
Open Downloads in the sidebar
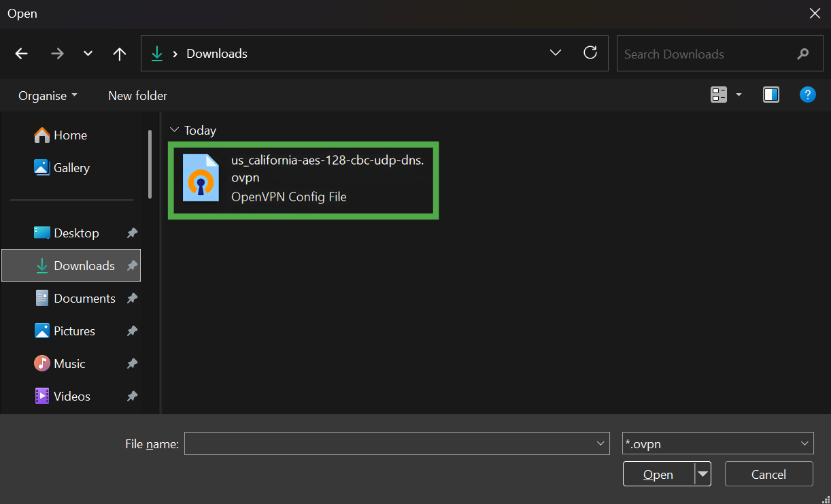[x=71, y=265]
